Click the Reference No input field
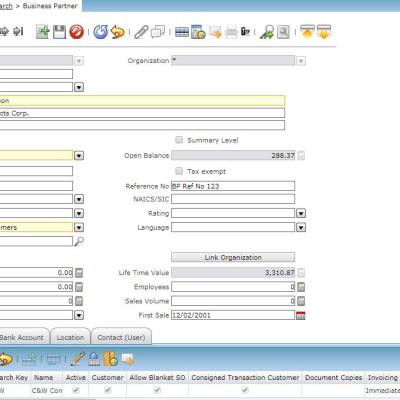Viewport: 400px width, 400px height. click(233, 186)
